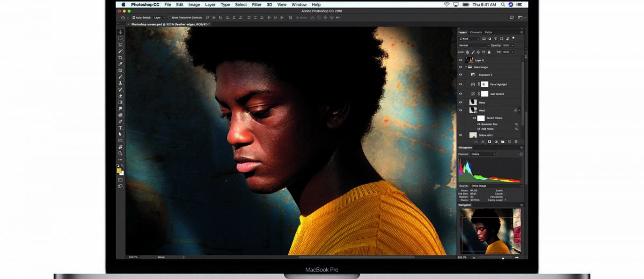The image size is (644, 279).
Task: Select the Crop tool
Action: [x=120, y=58]
